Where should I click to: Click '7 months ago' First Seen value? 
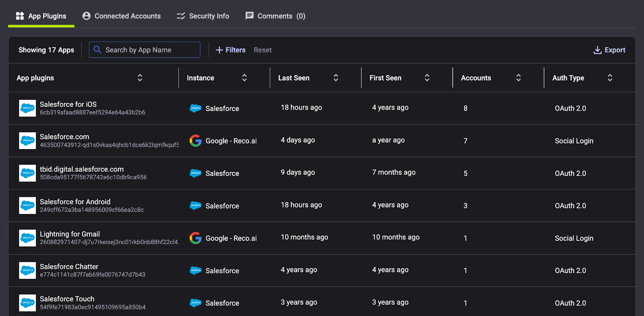[394, 172]
